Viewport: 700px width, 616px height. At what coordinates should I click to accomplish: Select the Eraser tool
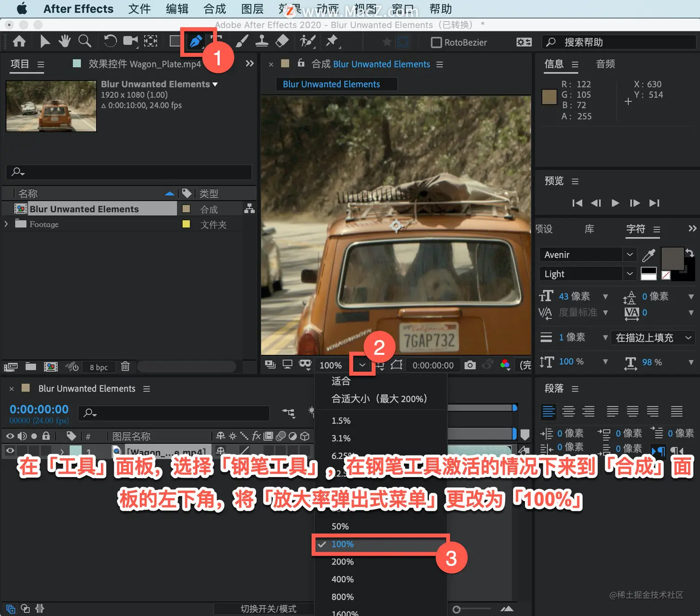[282, 42]
